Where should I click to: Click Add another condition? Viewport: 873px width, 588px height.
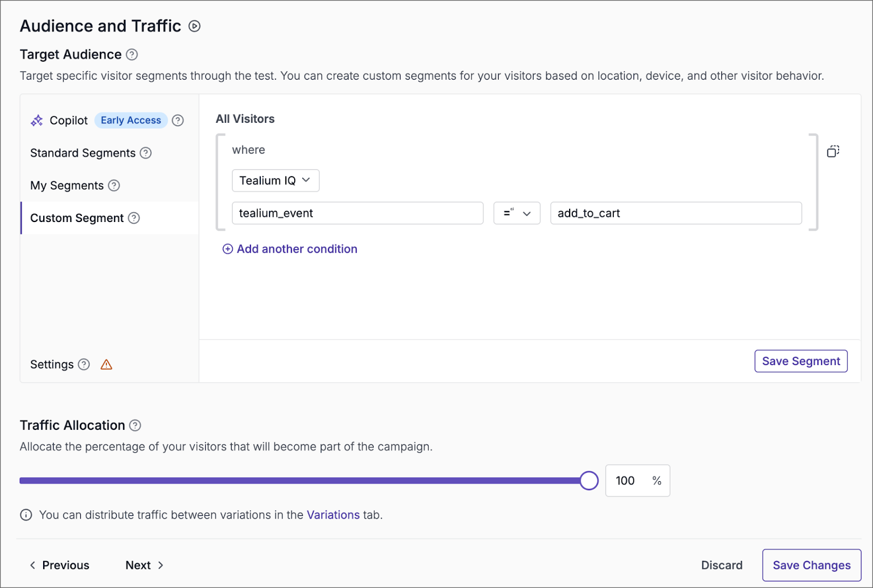290,249
